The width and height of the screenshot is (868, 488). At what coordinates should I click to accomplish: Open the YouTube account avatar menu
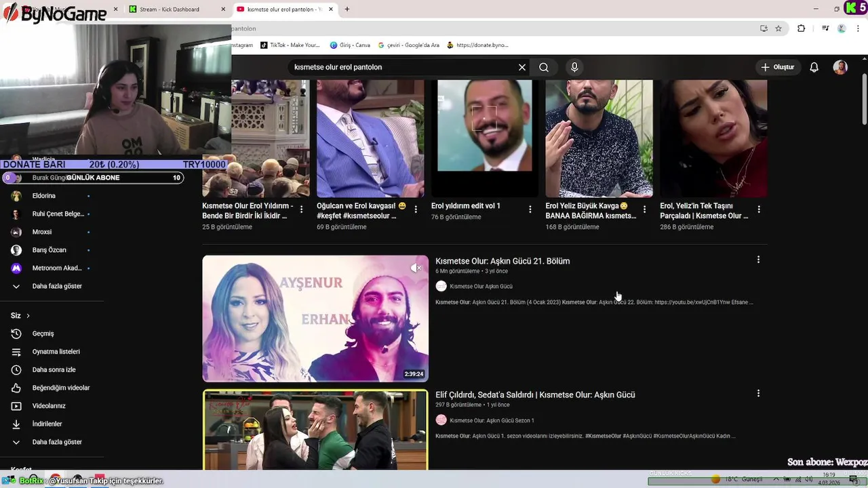pos(840,67)
